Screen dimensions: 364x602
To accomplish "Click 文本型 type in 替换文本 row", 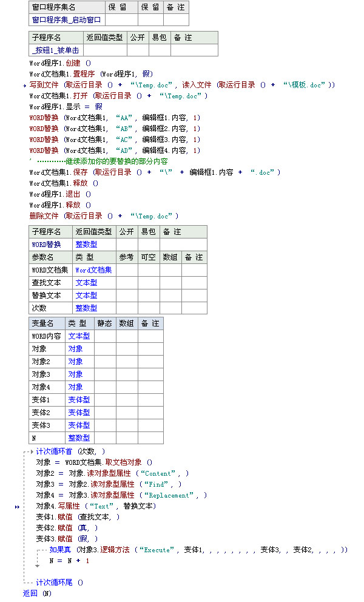I will click(x=94, y=296).
